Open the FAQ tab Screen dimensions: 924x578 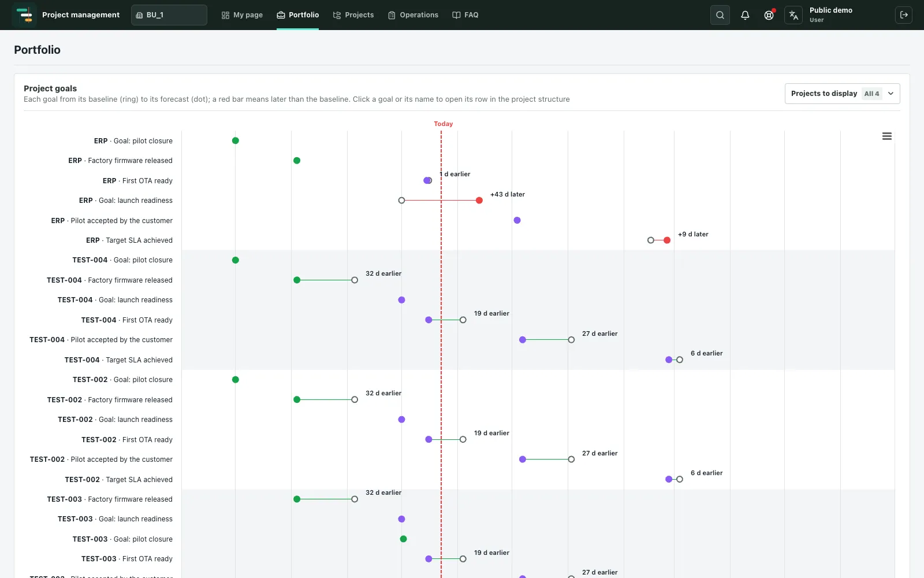click(465, 15)
